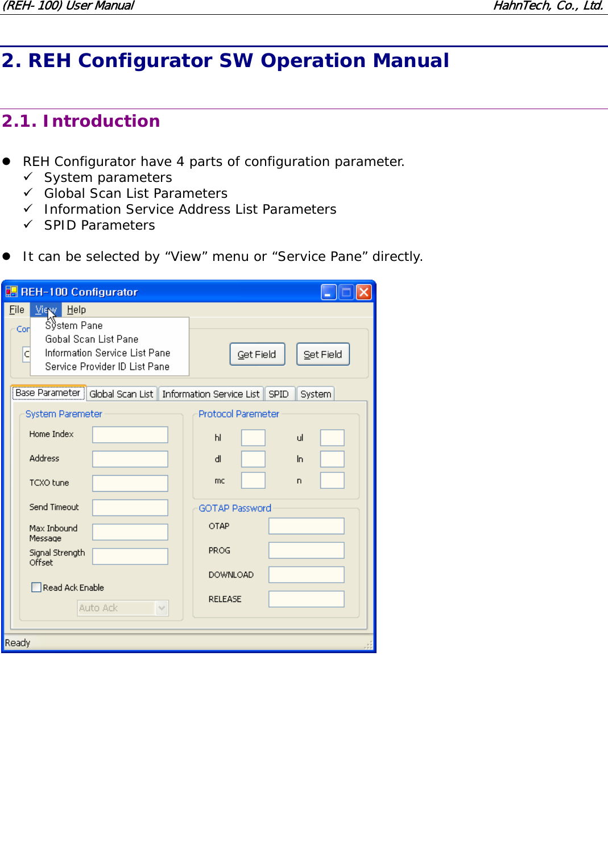This screenshot has width=608, height=868.
Task: Enable the Read Ack Enable checkbox
Action: coord(36,587)
